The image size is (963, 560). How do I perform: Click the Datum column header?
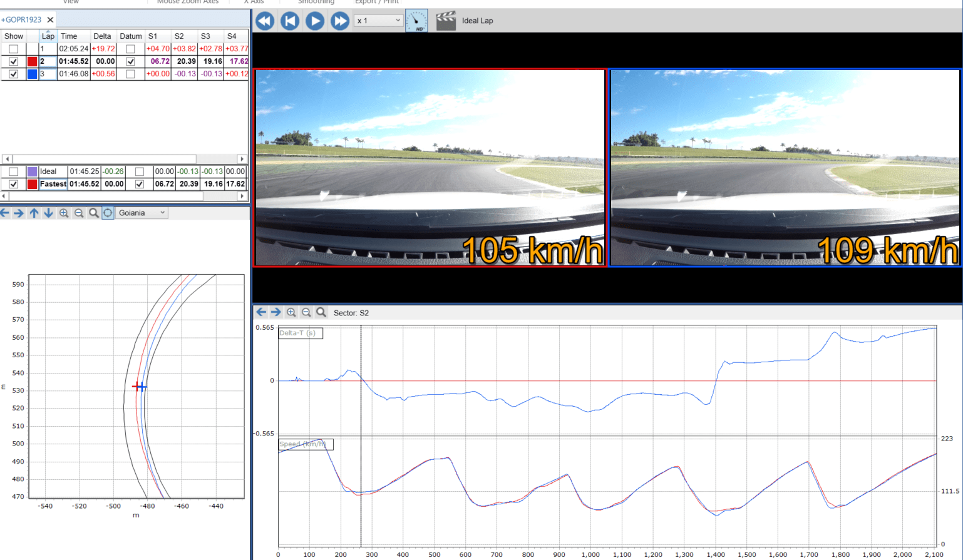coord(131,36)
